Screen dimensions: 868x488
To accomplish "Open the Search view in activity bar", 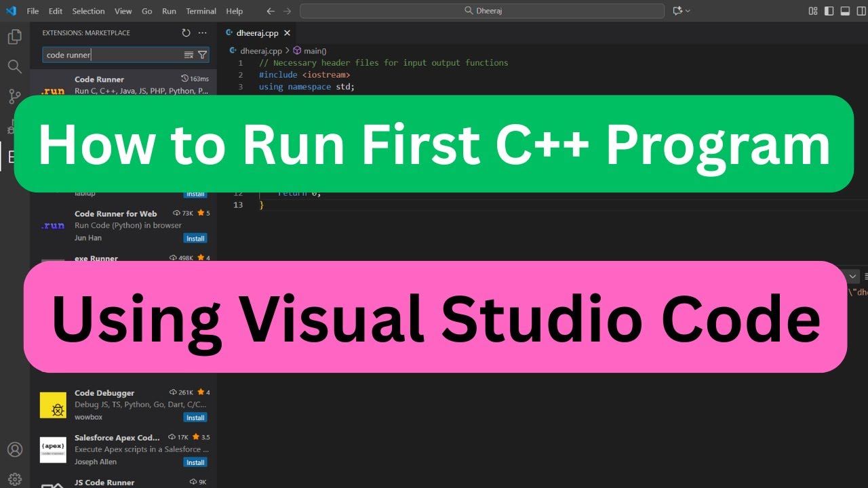I will tap(14, 66).
